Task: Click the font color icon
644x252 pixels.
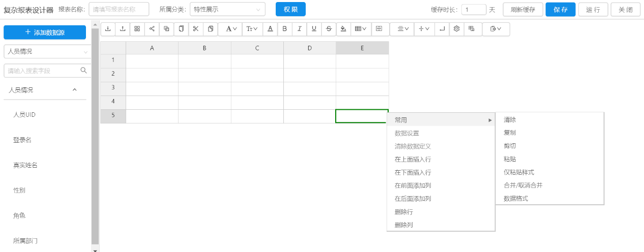Action: coord(270,29)
